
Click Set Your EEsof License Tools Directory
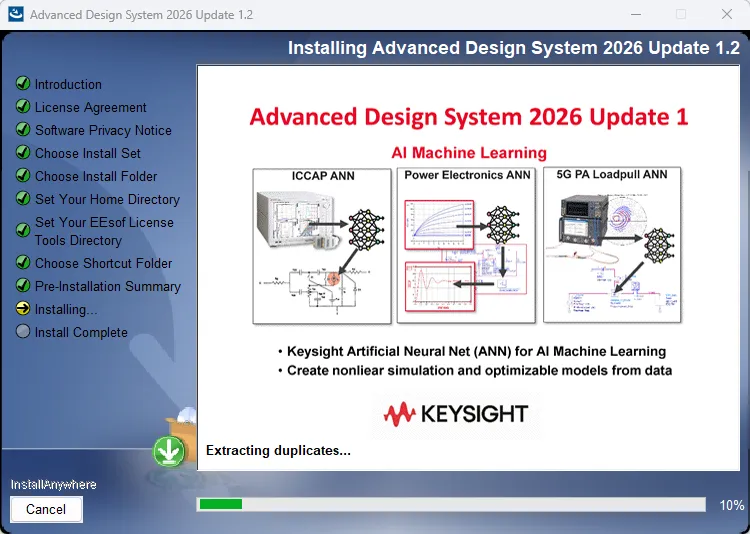click(104, 231)
